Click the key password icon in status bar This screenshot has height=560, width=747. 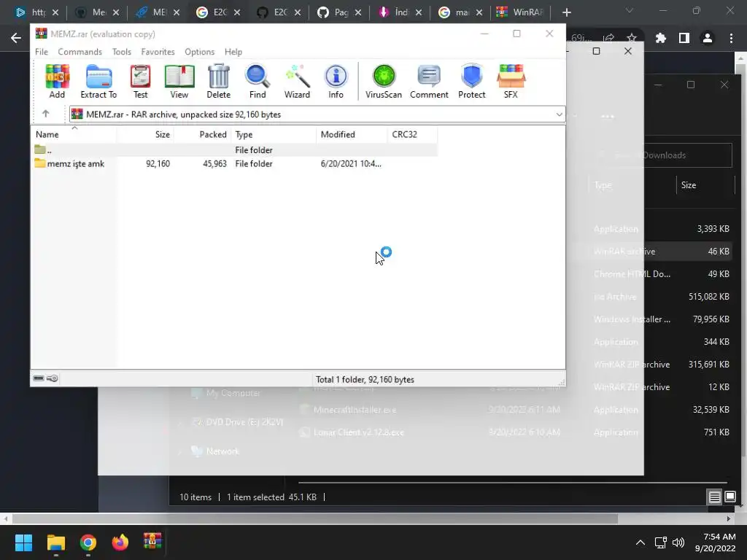53,378
